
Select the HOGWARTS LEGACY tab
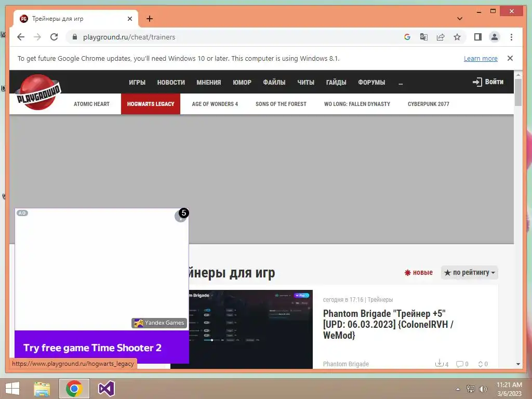[x=151, y=104]
